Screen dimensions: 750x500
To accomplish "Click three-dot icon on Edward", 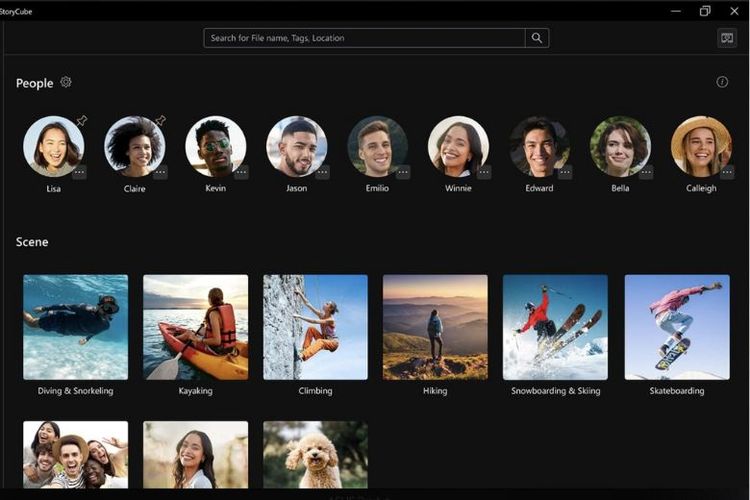I will point(565,172).
